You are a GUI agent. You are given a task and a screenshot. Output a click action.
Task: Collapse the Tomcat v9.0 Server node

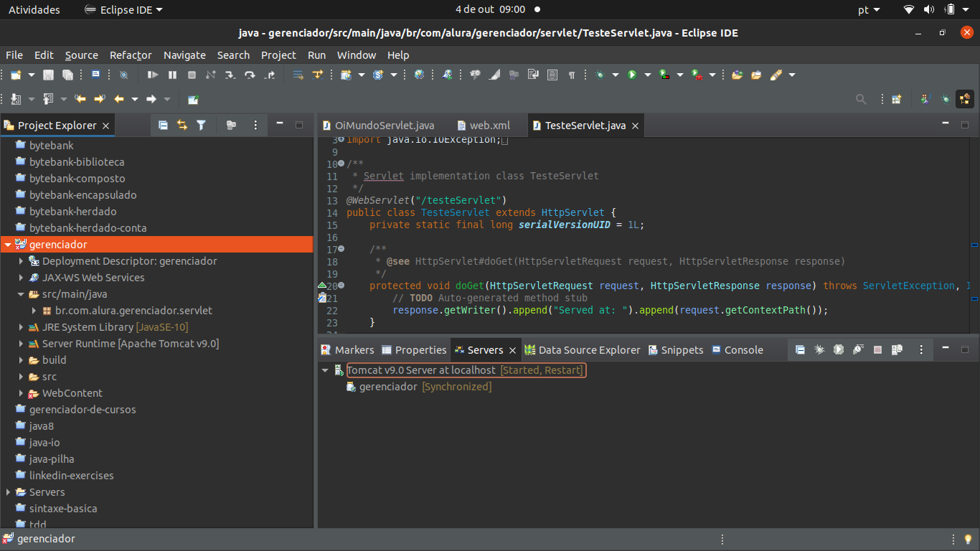(x=325, y=370)
